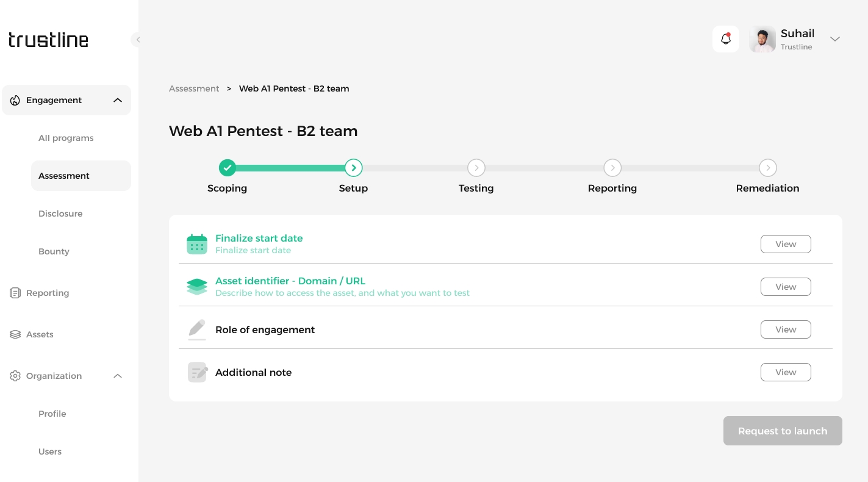View the Finalize start date details

click(x=786, y=244)
